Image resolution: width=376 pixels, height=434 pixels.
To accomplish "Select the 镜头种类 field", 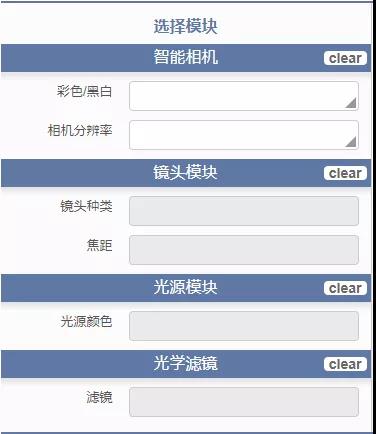I will click(x=244, y=211).
